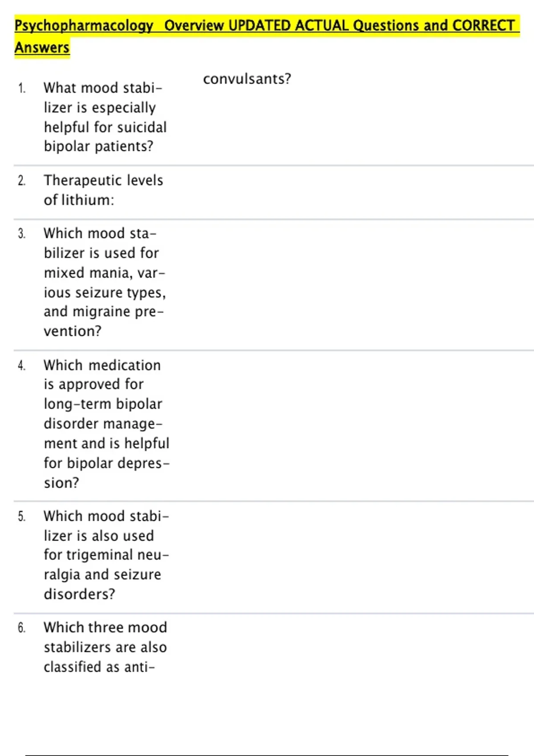
Task: Click the question about long-term bipolar disorder management
Action: coord(107,423)
